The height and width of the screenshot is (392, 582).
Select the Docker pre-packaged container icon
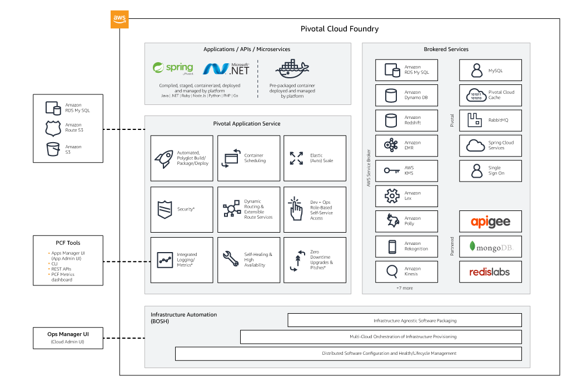click(x=291, y=68)
